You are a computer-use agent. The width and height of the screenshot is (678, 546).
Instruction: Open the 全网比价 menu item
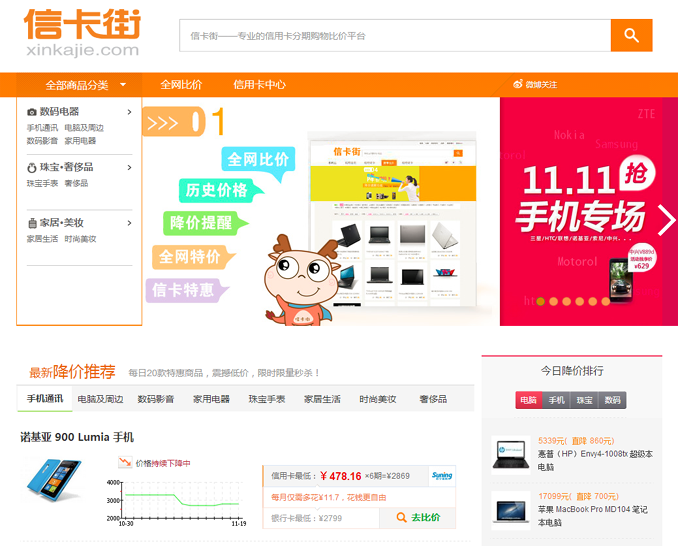coord(181,85)
